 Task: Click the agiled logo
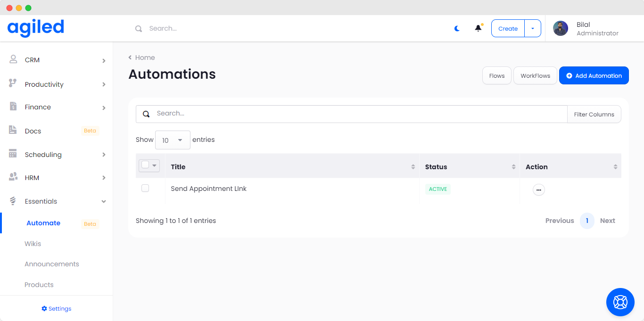36,28
